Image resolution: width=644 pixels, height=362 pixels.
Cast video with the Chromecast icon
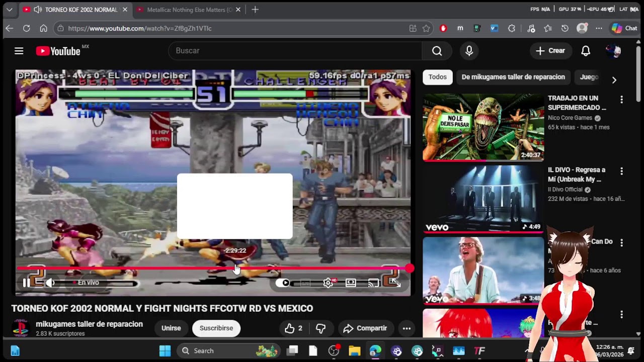click(x=373, y=283)
